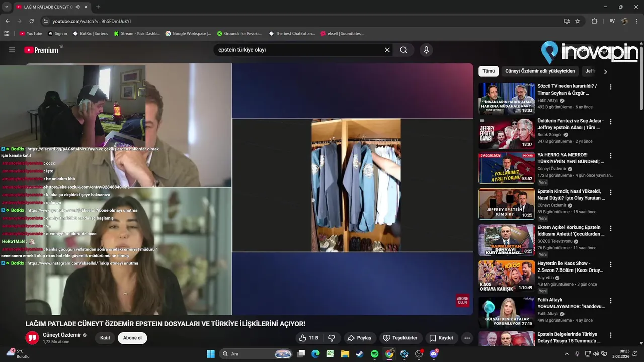Subscribe with Abone ol button
Screen dimensions: 644x362
pos(132,338)
